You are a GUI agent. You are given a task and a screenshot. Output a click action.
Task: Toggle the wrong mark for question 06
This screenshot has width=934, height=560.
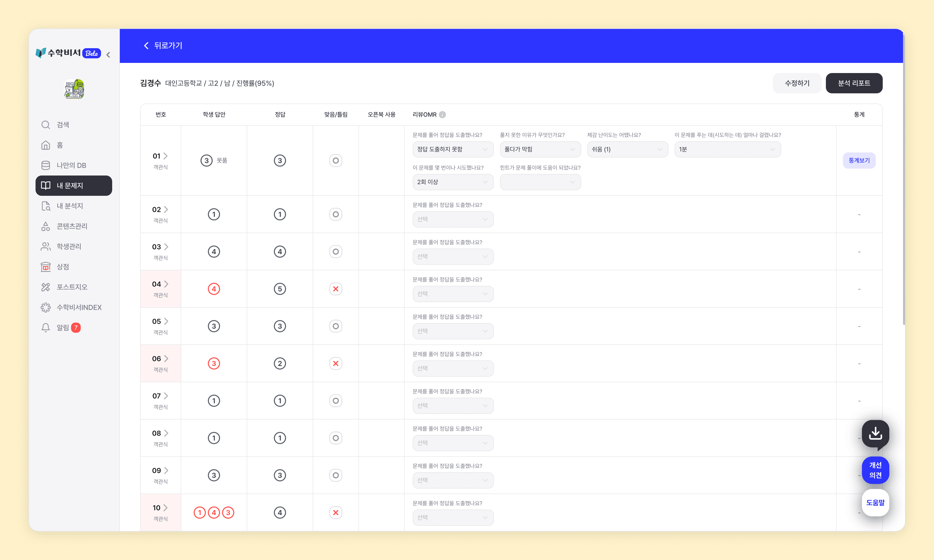pos(336,363)
